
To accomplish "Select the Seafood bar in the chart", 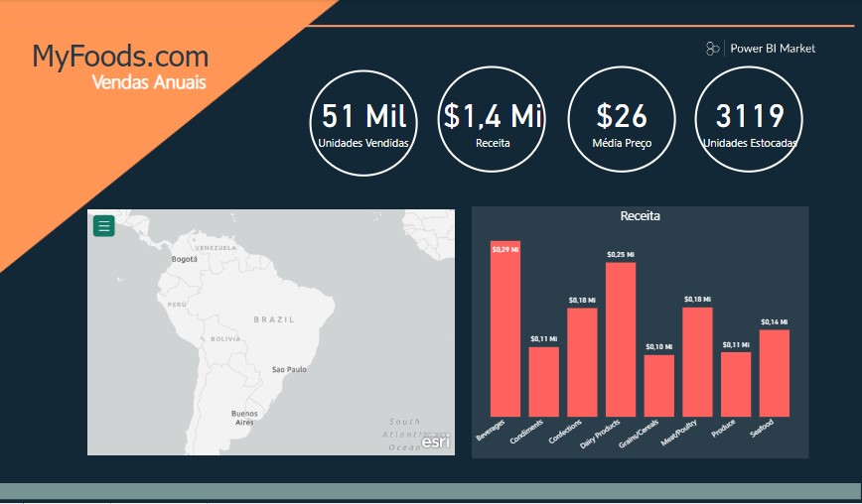I will point(775,373).
